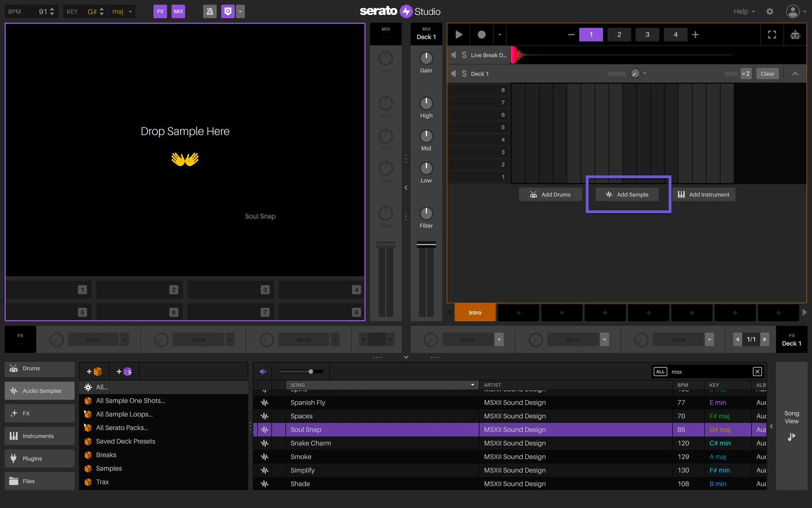Screen dimensions: 812x508
Task: Mute the Deck 1 track
Action: tap(454, 74)
